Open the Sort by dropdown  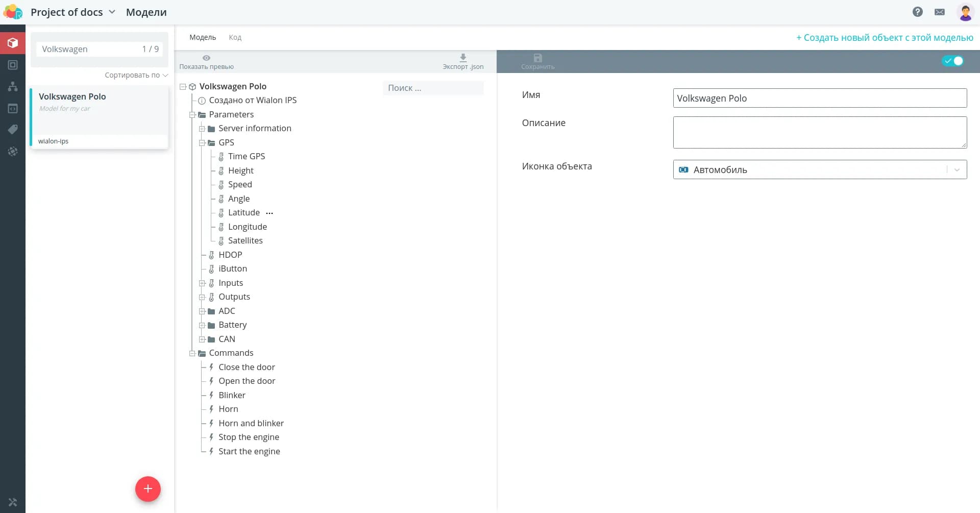136,75
